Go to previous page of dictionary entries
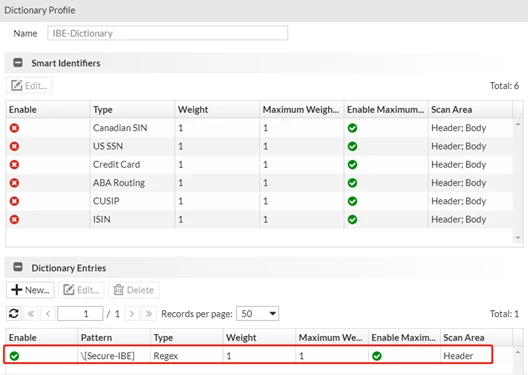The height and width of the screenshot is (375, 528). (x=48, y=314)
